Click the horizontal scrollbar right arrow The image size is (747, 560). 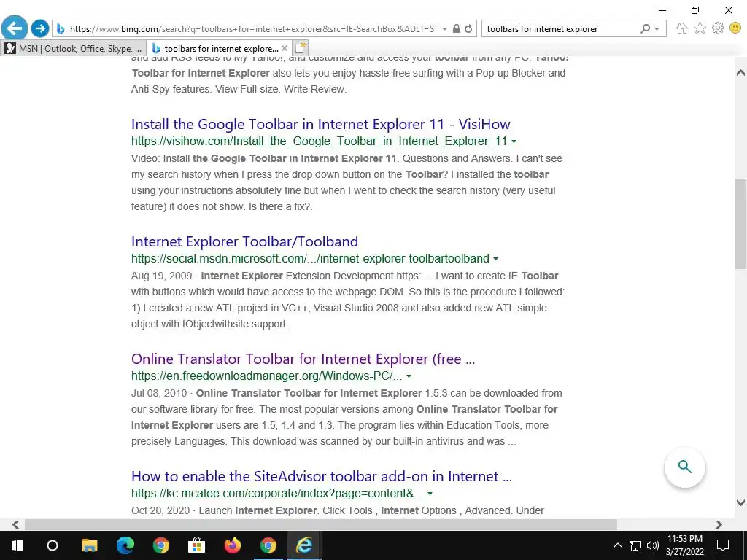pyautogui.click(x=719, y=525)
